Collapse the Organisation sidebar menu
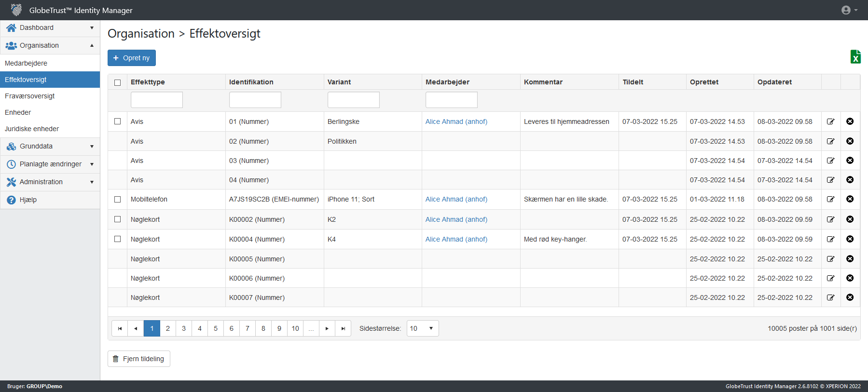The image size is (868, 392). tap(50, 46)
